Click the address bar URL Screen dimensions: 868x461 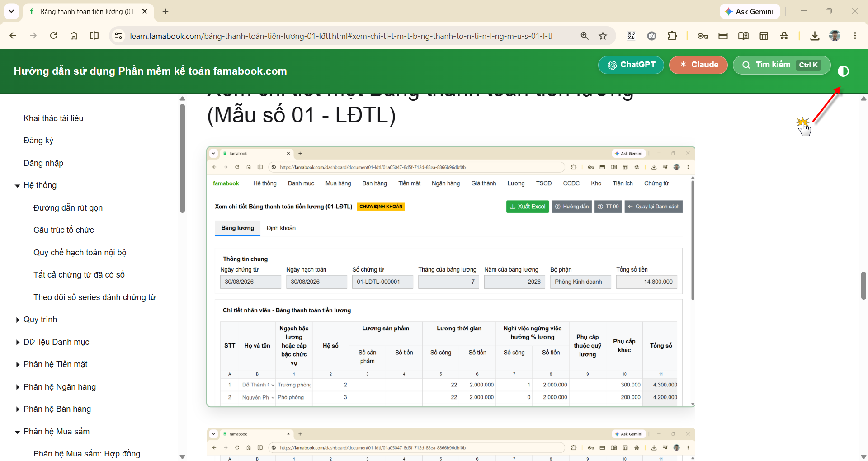(x=341, y=36)
